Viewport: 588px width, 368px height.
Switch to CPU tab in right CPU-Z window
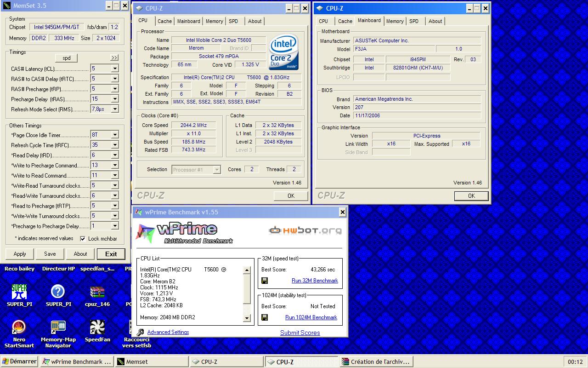click(323, 21)
